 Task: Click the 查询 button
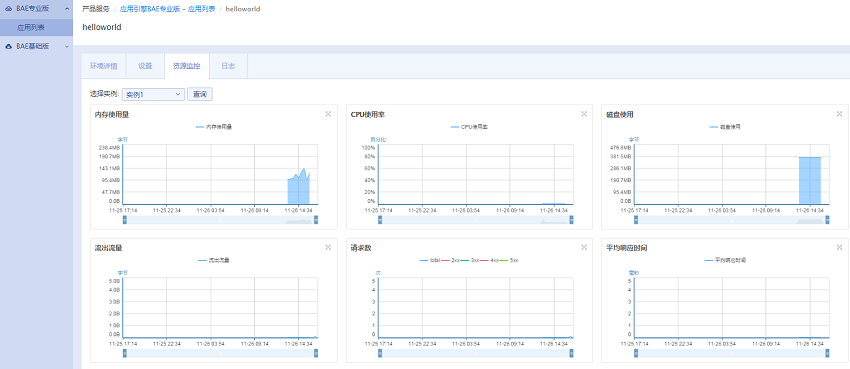click(200, 94)
